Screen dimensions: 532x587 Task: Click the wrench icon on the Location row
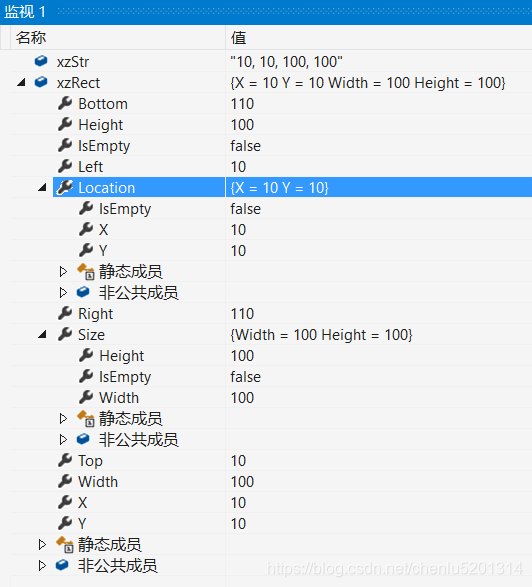65,187
